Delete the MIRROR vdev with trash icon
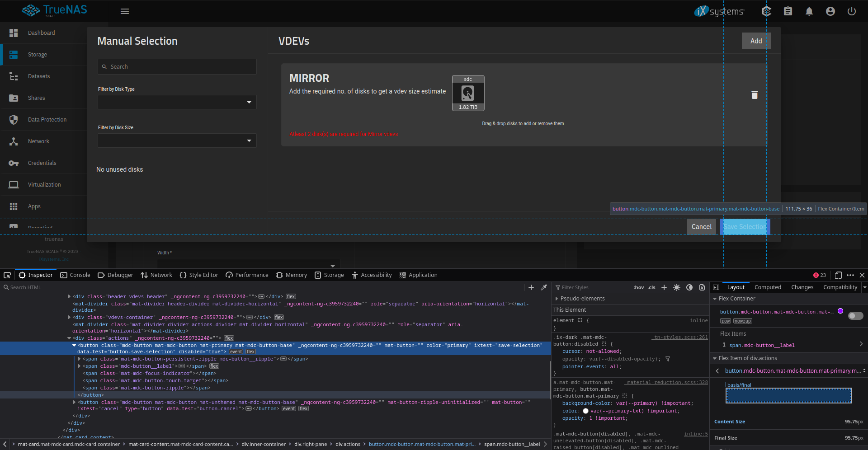 pos(755,95)
